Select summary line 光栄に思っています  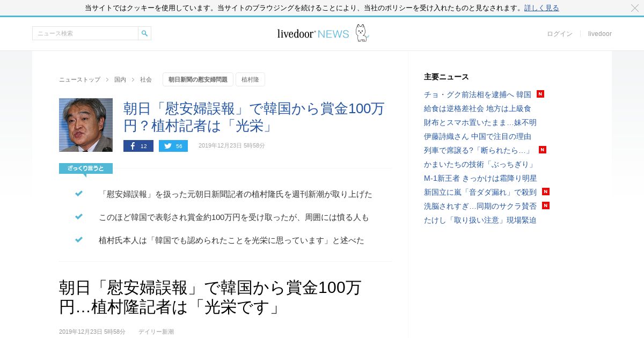(231, 240)
